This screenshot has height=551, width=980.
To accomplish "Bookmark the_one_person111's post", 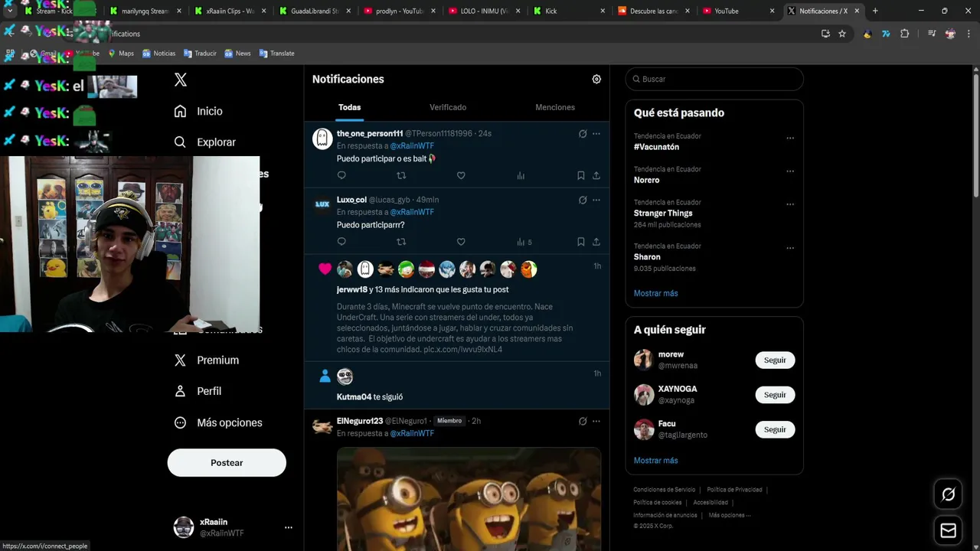I will click(580, 175).
